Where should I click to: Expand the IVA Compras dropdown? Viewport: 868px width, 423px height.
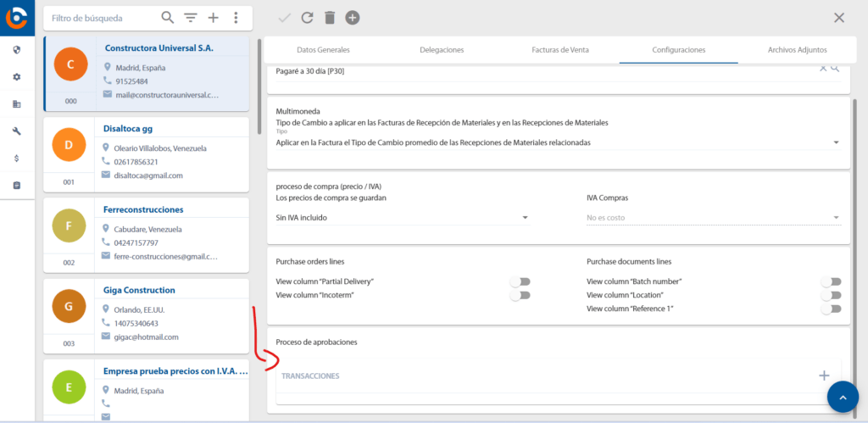click(836, 218)
